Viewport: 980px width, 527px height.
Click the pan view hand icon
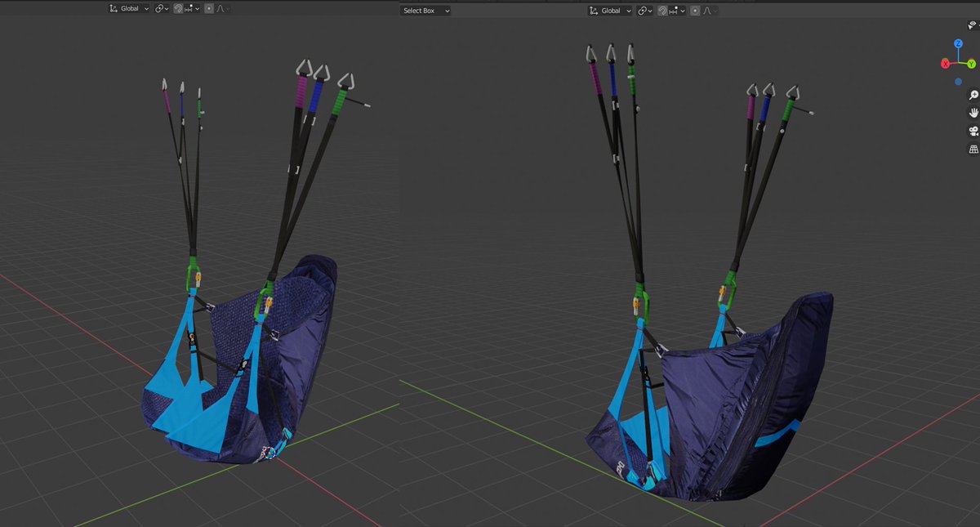tap(973, 113)
